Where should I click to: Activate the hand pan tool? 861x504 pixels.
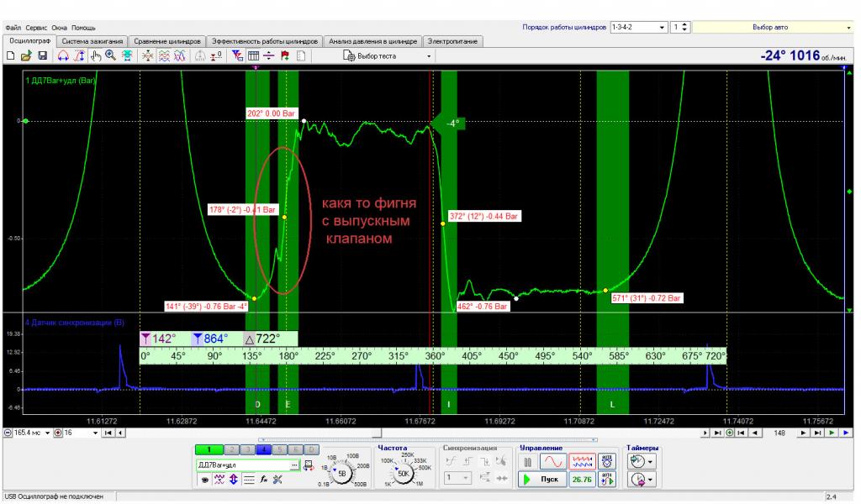click(x=96, y=56)
